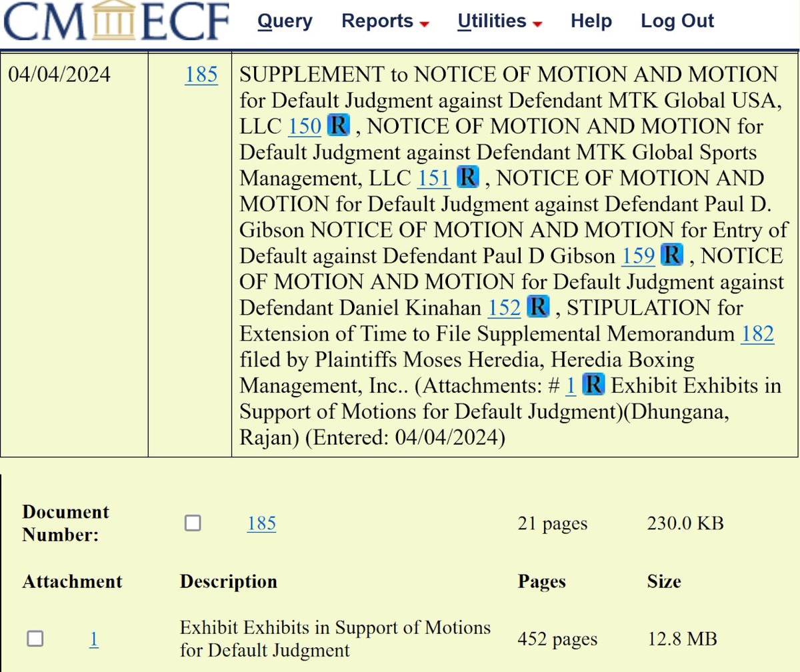
Task: Open the Help page
Action: 591,21
